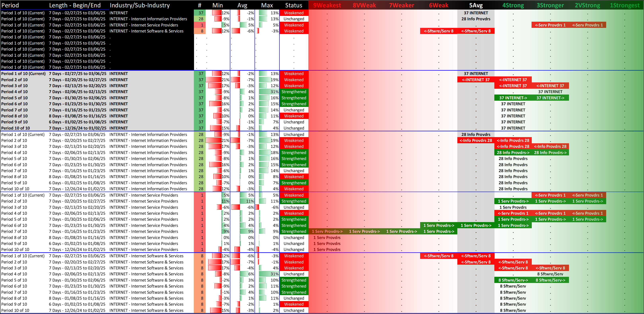This screenshot has height=314, width=644.
Task: Click green '1 Serv Provdrs->' cell under 9Weakest
Action: point(327,231)
